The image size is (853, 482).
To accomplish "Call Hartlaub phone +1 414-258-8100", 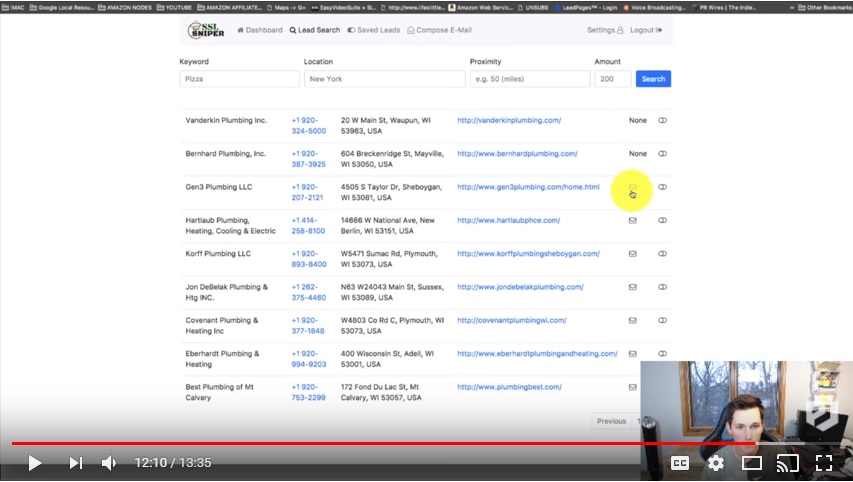I will 308,226.
